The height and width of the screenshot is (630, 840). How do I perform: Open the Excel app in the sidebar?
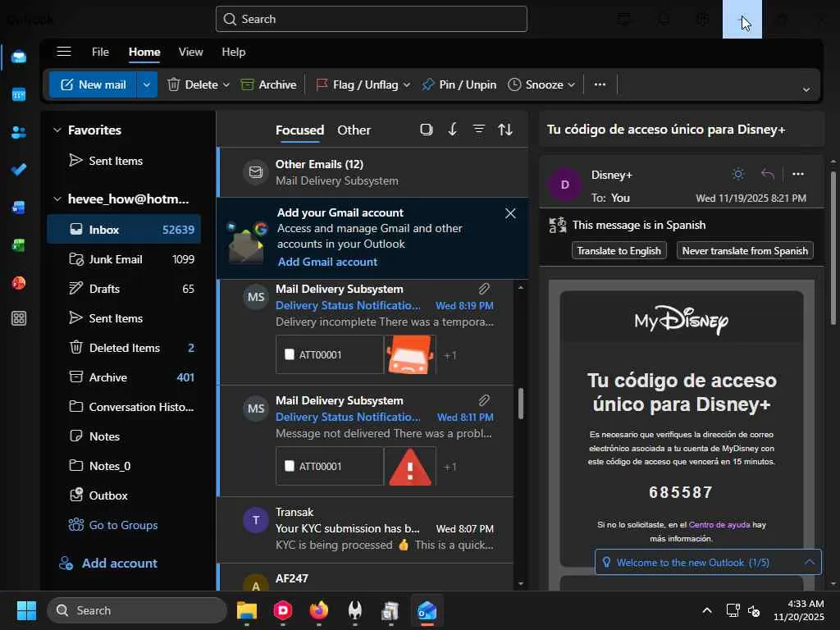tap(19, 245)
